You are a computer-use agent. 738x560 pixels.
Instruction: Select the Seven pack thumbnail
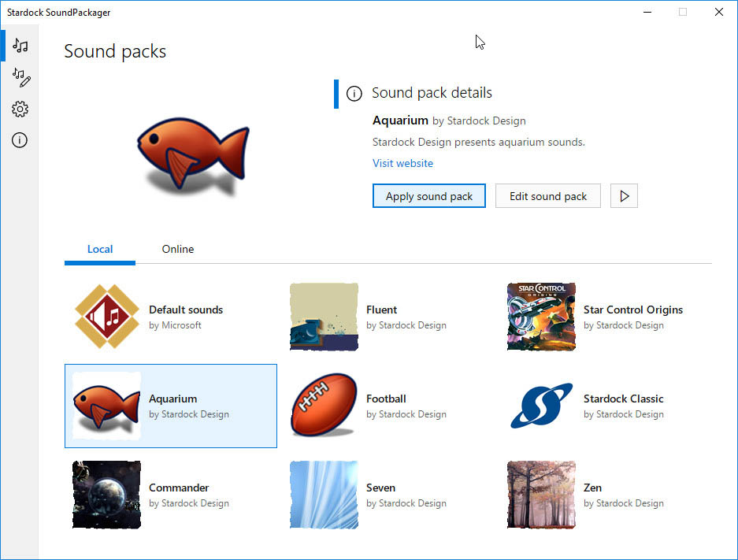pos(324,495)
